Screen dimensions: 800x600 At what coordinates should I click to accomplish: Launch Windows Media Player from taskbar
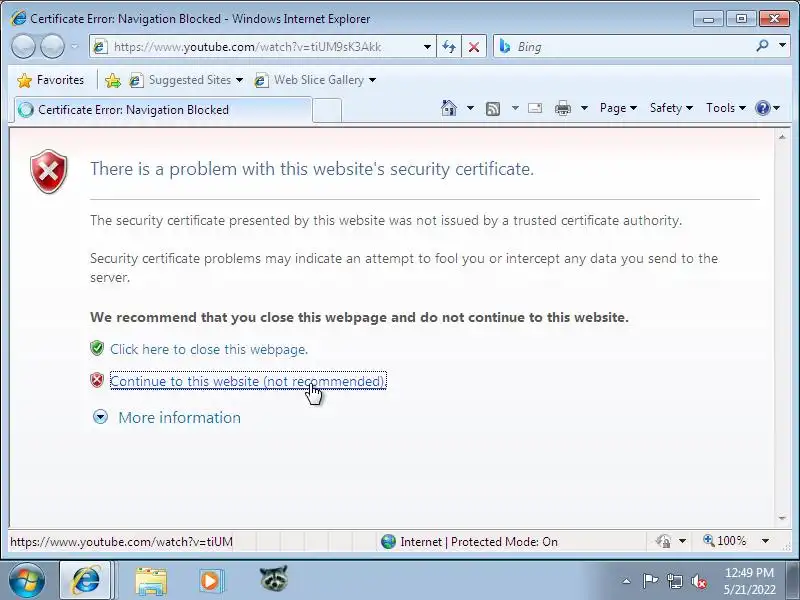pos(210,581)
